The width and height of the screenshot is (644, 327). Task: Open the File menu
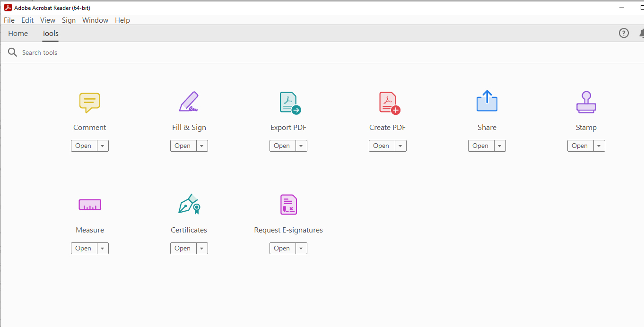[x=9, y=20]
